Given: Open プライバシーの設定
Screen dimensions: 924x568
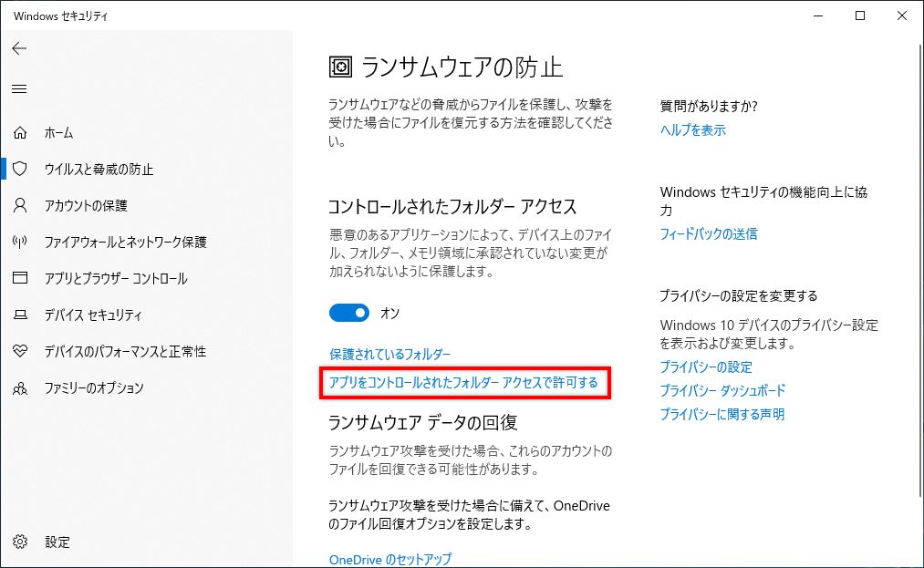Looking at the screenshot, I should (707, 367).
